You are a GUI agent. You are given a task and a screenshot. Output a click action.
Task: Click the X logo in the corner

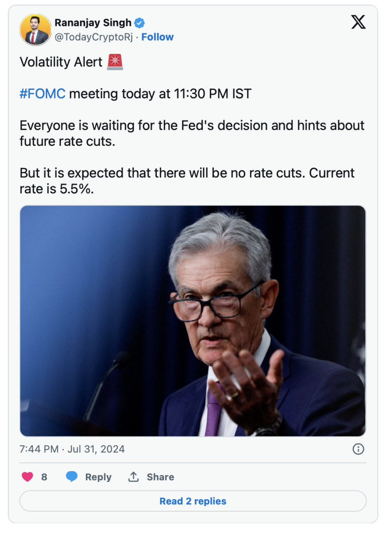[358, 22]
